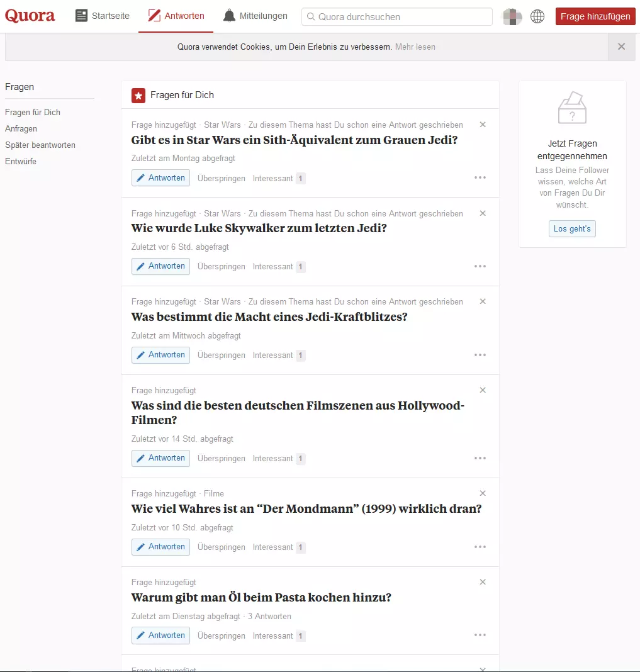
Task: Click Star Wars topic on Sith-Äquivalent question
Action: [x=222, y=125]
